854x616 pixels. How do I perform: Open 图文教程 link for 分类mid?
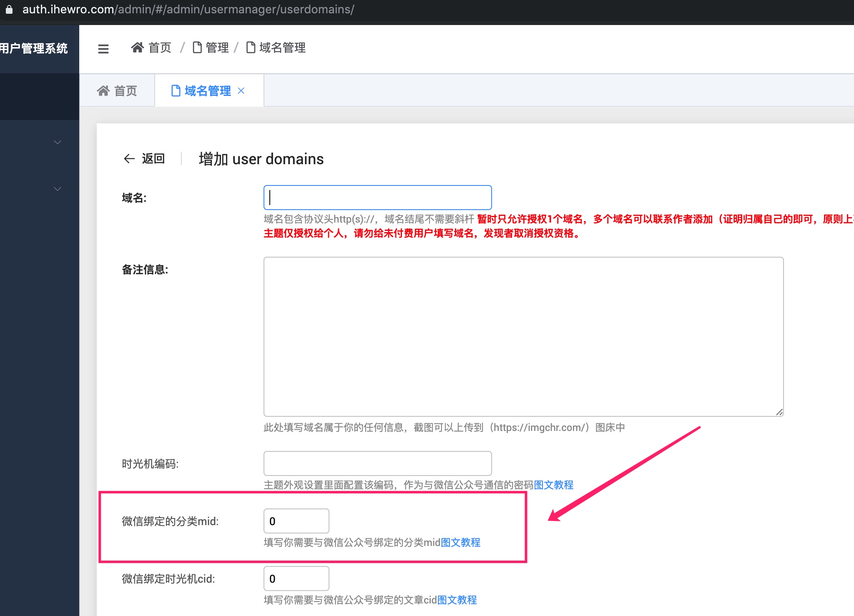(x=460, y=543)
